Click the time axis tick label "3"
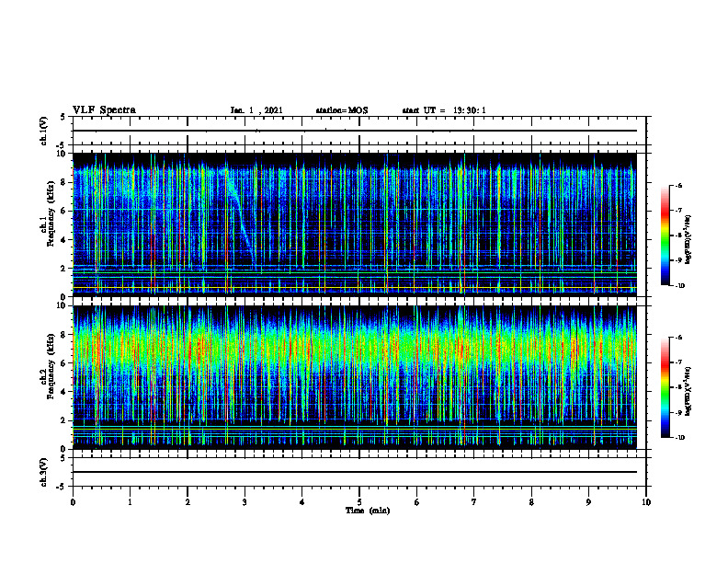The image size is (728, 563). [x=245, y=502]
